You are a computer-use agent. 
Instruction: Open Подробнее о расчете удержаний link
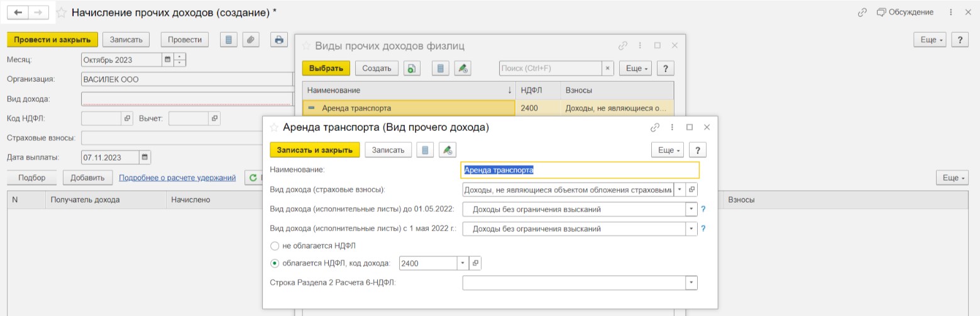[x=177, y=178]
